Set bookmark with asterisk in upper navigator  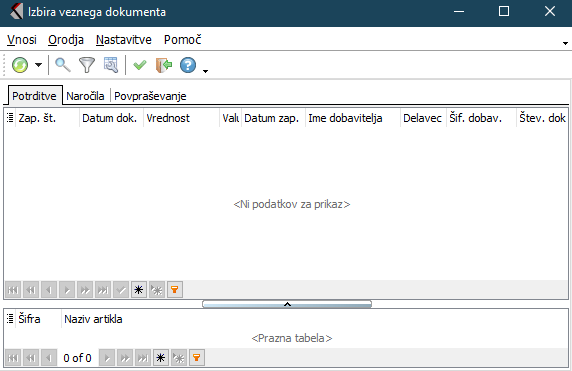(139, 290)
